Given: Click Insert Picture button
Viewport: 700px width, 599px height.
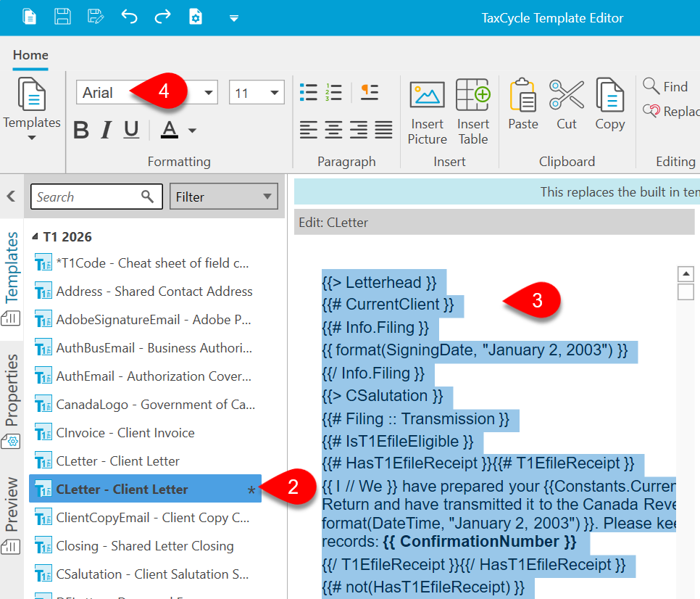Looking at the screenshot, I should [x=428, y=112].
